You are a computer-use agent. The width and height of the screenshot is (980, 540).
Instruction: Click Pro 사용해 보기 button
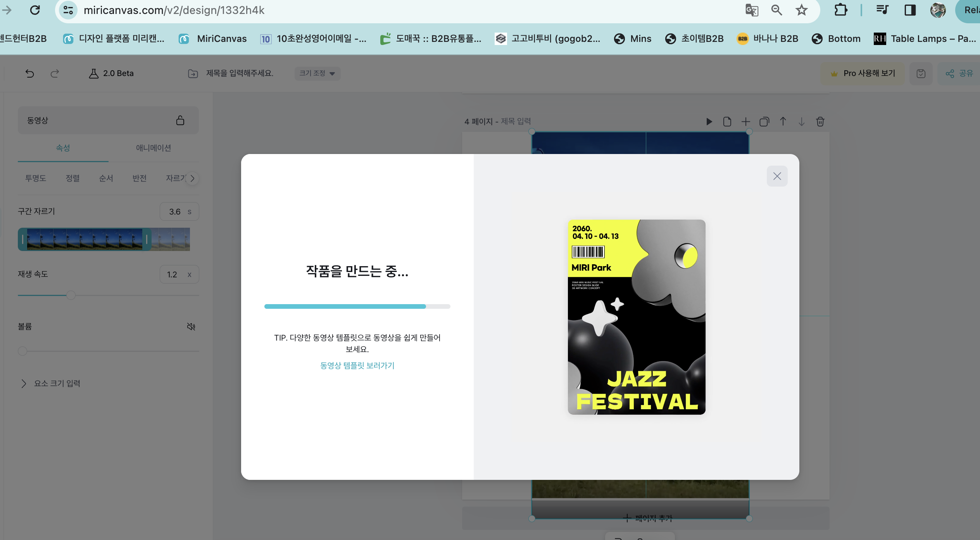[x=863, y=73]
